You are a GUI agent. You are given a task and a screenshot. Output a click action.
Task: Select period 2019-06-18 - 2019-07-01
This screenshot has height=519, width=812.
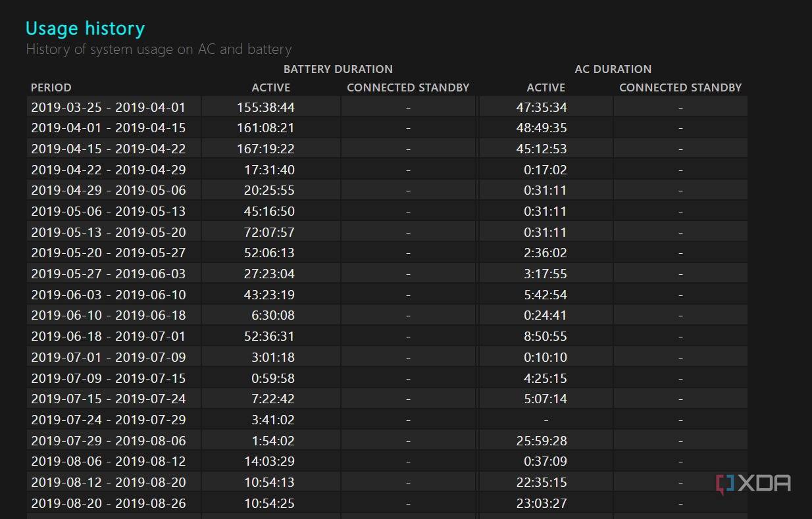click(x=109, y=336)
